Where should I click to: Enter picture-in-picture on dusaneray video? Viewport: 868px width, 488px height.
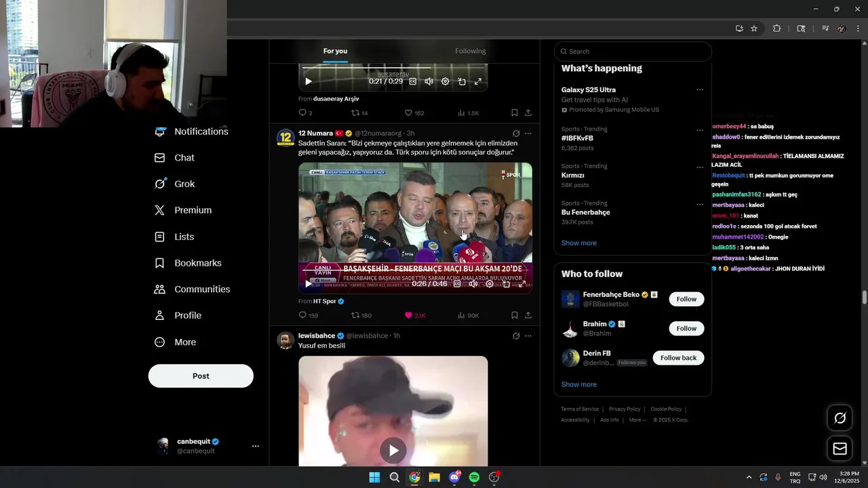click(x=462, y=81)
